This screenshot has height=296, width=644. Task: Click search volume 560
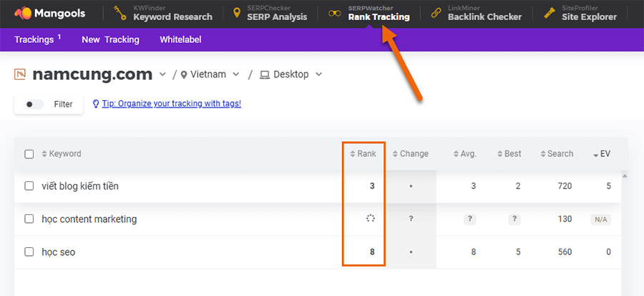(x=565, y=252)
